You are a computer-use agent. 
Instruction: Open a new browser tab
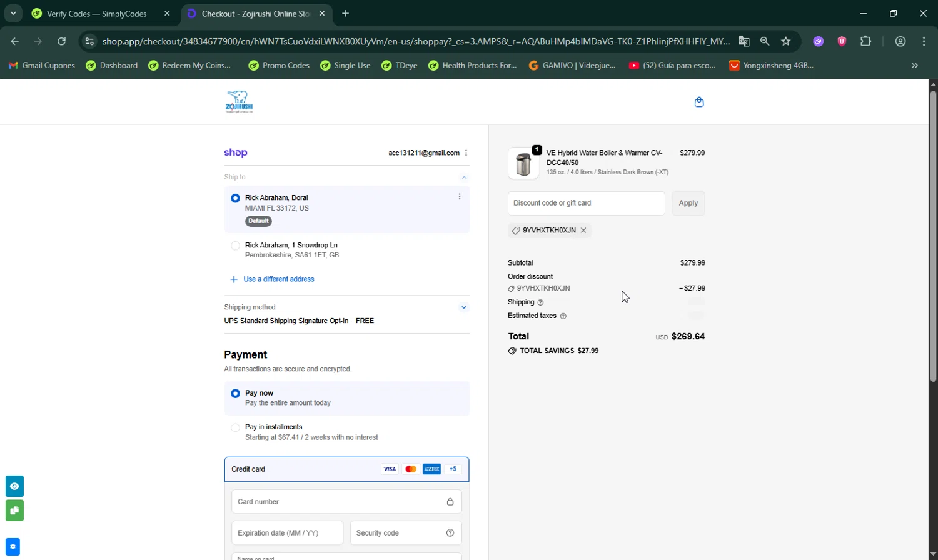coord(346,13)
